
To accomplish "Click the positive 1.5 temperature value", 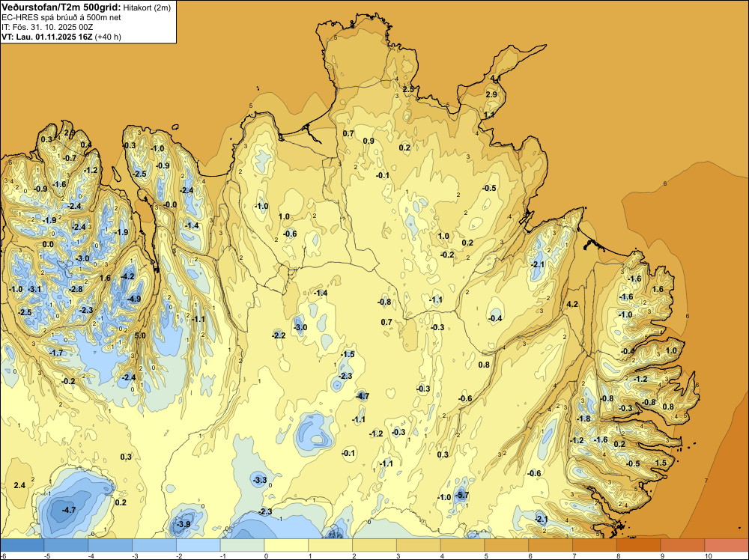I will (661, 463).
